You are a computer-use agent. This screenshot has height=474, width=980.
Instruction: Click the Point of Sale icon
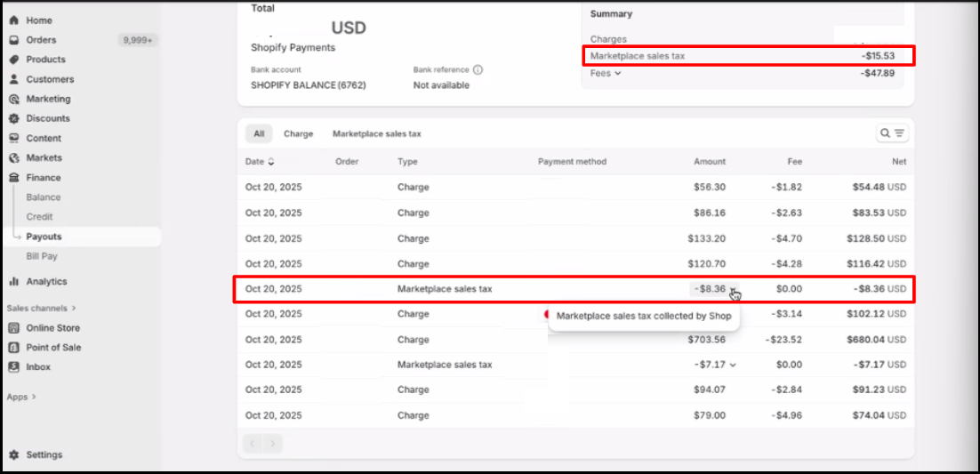coord(14,348)
